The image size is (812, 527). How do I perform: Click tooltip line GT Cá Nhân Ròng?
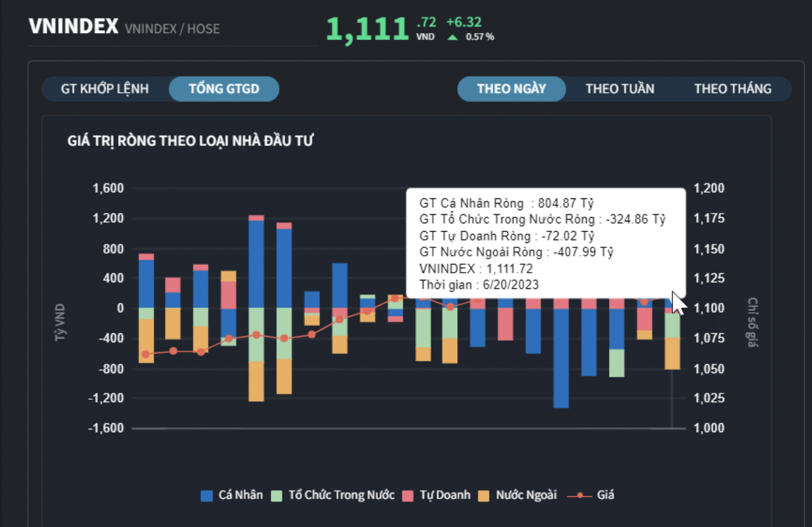pyautogui.click(x=506, y=203)
